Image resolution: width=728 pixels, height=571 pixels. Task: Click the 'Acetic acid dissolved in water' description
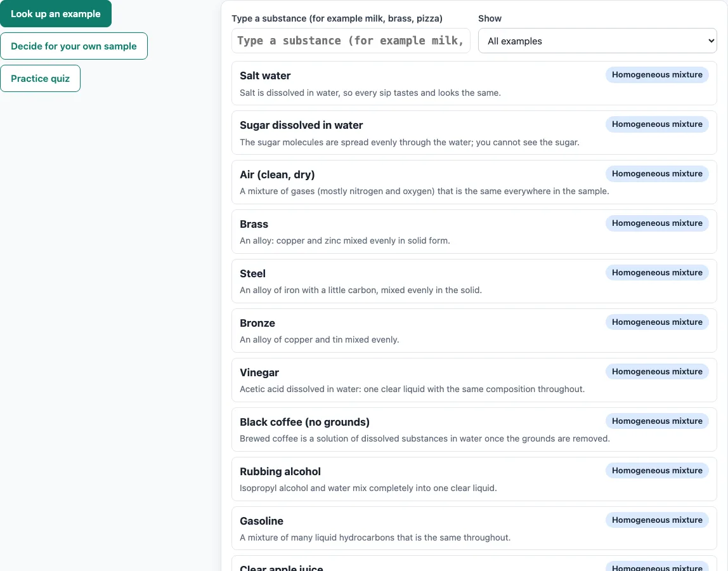[412, 389]
